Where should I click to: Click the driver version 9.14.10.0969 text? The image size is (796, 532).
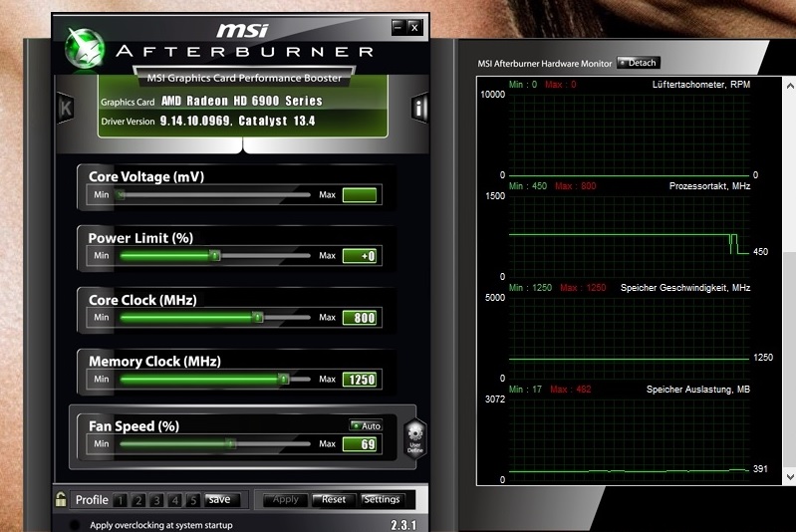196,121
